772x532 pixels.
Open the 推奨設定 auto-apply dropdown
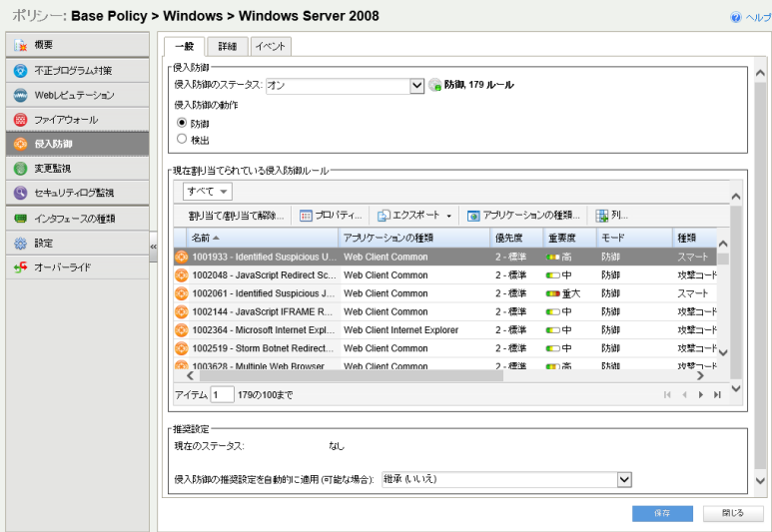pyautogui.click(x=624, y=480)
